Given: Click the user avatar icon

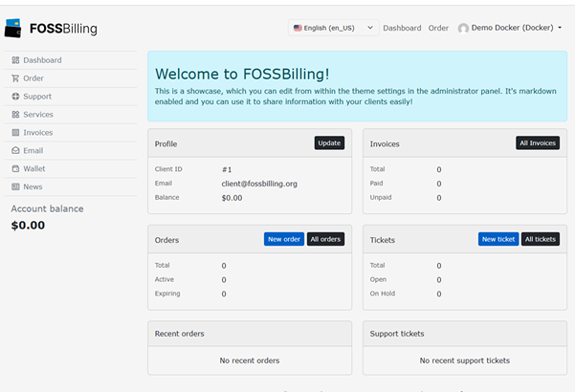Looking at the screenshot, I should point(463,29).
